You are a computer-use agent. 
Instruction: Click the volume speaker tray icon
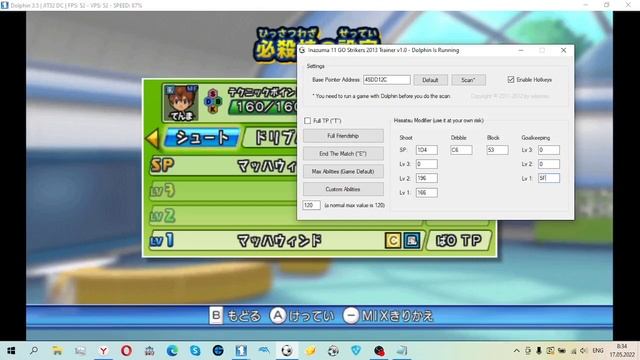(x=583, y=351)
